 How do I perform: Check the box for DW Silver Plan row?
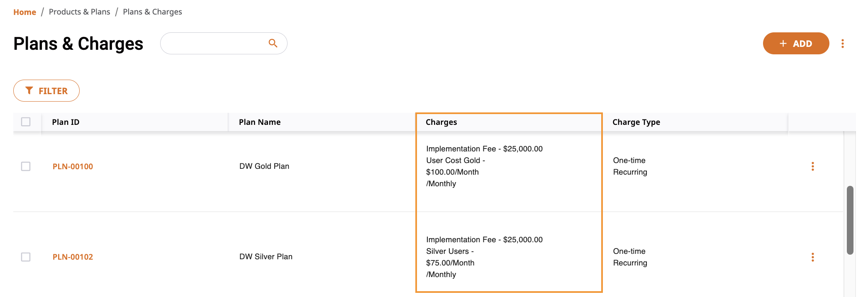(x=26, y=257)
